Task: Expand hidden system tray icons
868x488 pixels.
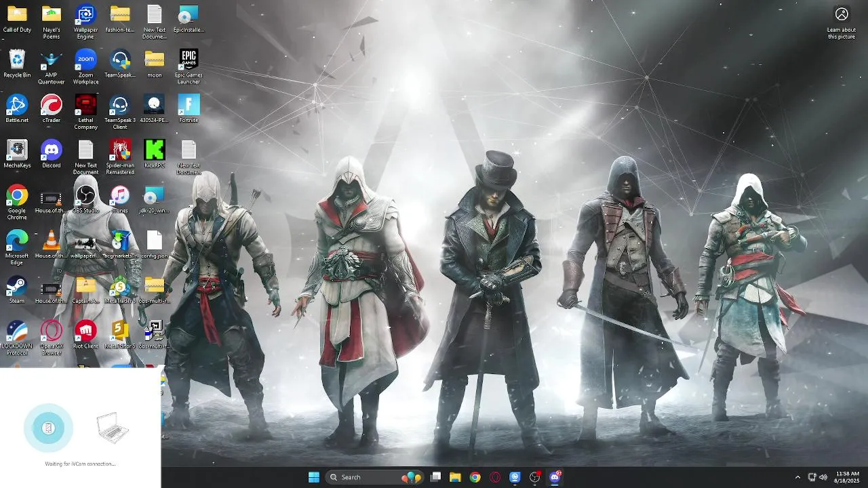Action: 797,477
